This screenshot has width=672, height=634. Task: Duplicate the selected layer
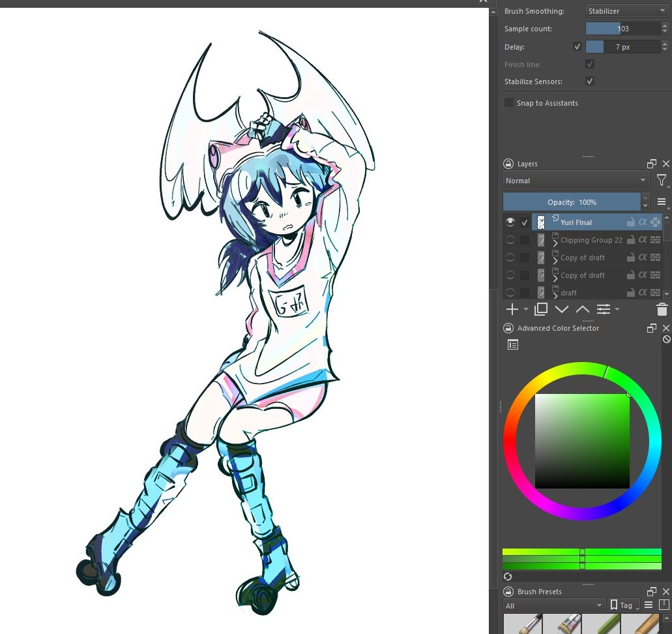[x=541, y=309]
